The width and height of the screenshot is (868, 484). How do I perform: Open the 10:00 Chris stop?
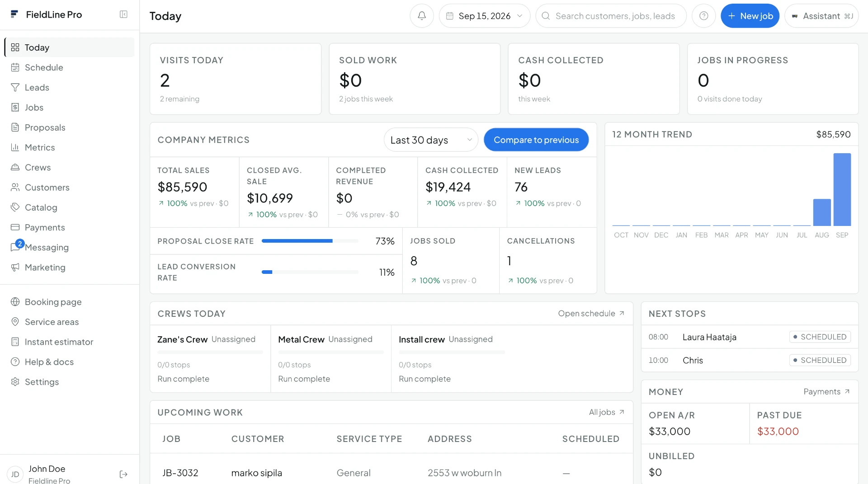pyautogui.click(x=750, y=360)
